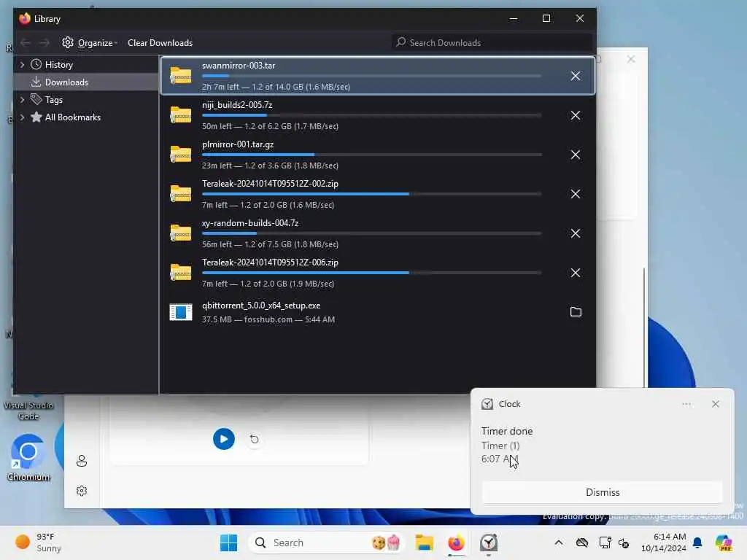Click Teraleak-...-002.zip archive icon
This screenshot has height=560, width=747.
click(181, 194)
